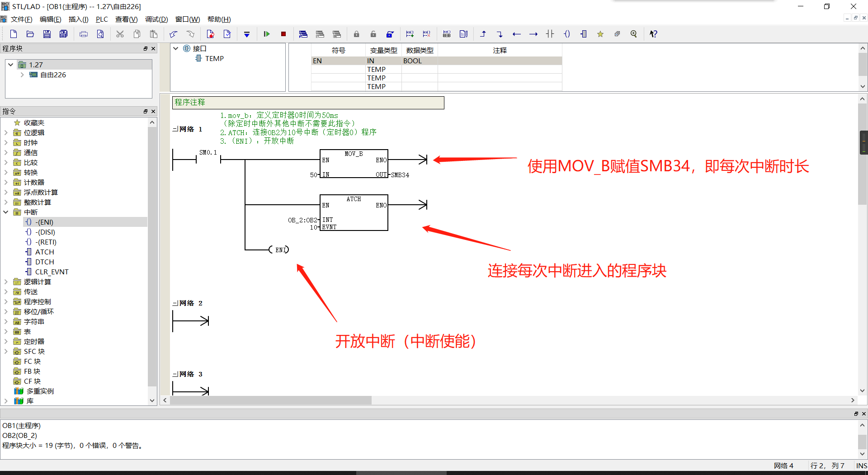Click the 程序注释 comment field
This screenshot has width=868, height=475.
tap(308, 103)
